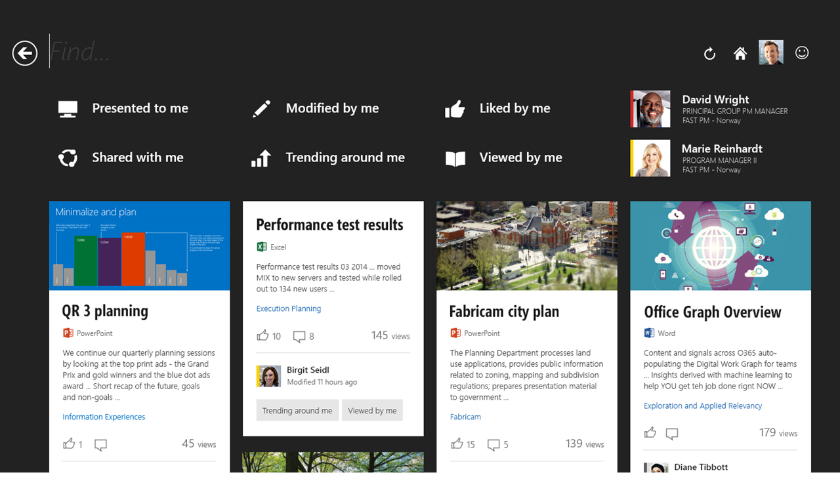The height and width of the screenshot is (504, 840).
Task: Click the refresh icon
Action: click(709, 54)
